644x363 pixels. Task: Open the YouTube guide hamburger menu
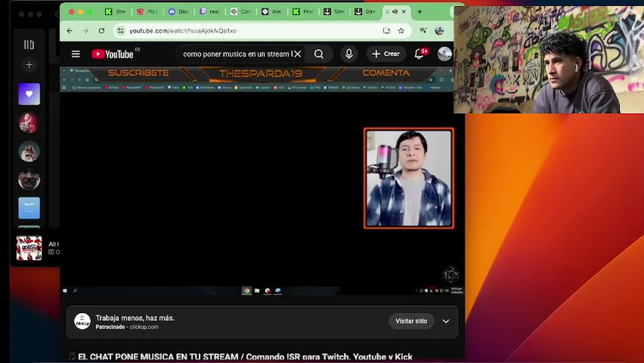(x=76, y=54)
